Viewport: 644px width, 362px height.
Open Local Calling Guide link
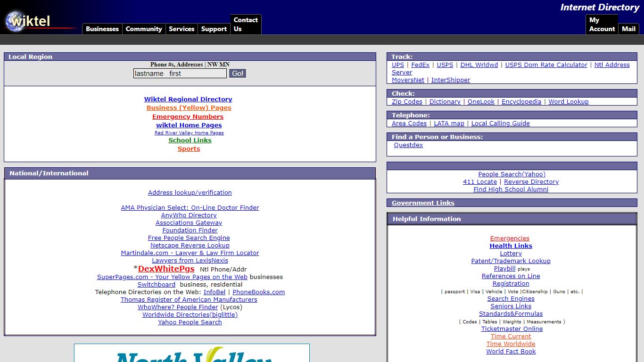[501, 123]
